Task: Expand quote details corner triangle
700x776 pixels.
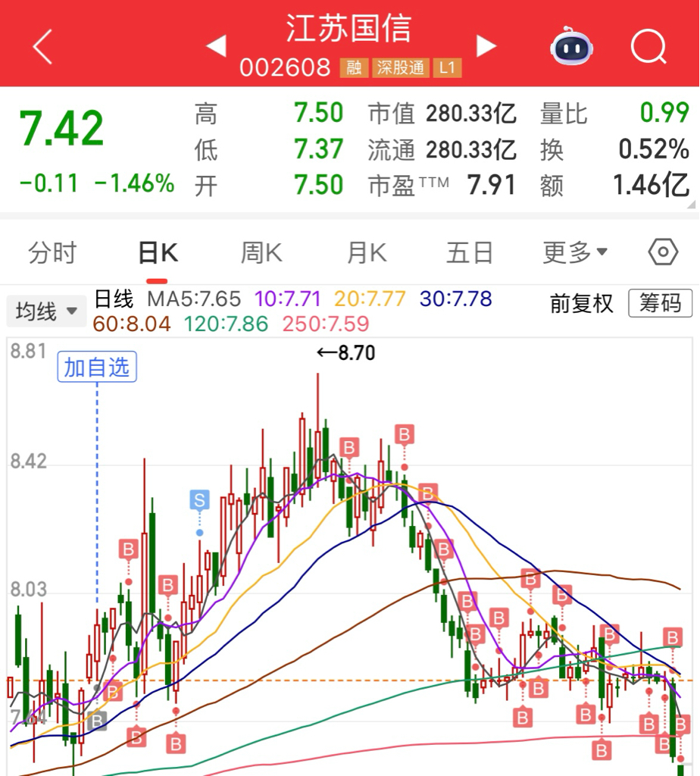Action: [692, 204]
